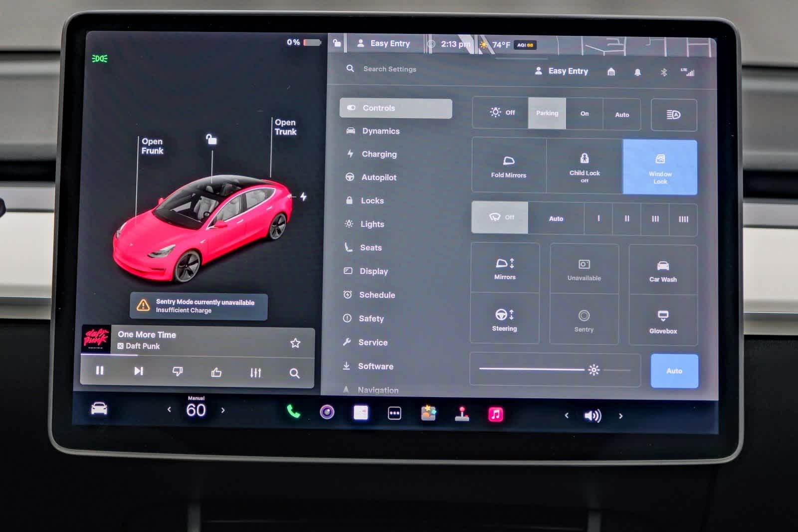Open the Apple Music app icon
Viewport: 798px width, 532px height.
[496, 414]
